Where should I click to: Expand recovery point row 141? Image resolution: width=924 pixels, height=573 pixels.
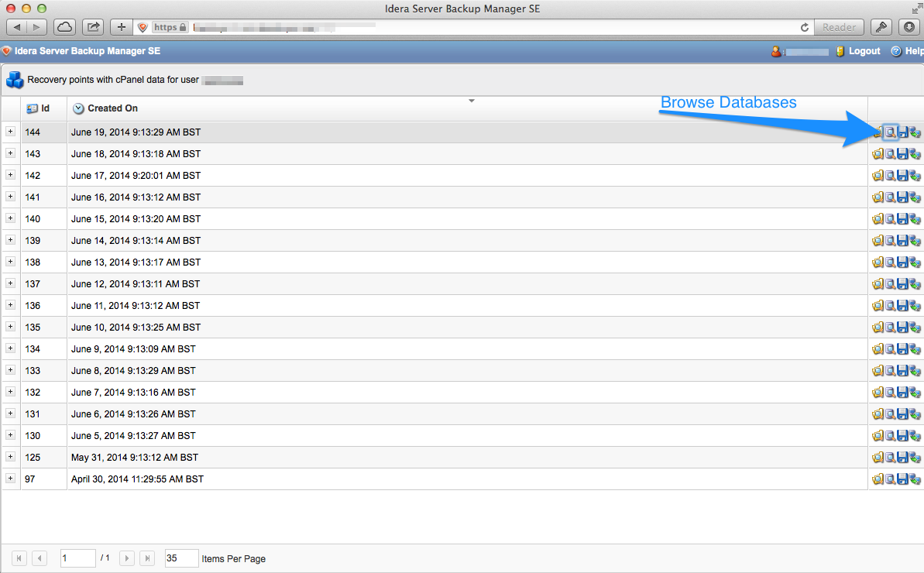(10, 197)
